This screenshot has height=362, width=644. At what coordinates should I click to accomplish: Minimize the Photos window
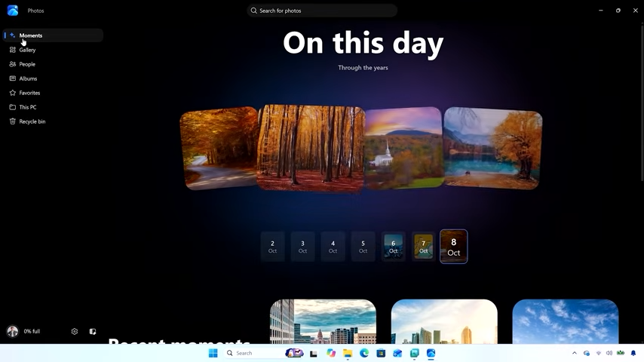tap(601, 11)
